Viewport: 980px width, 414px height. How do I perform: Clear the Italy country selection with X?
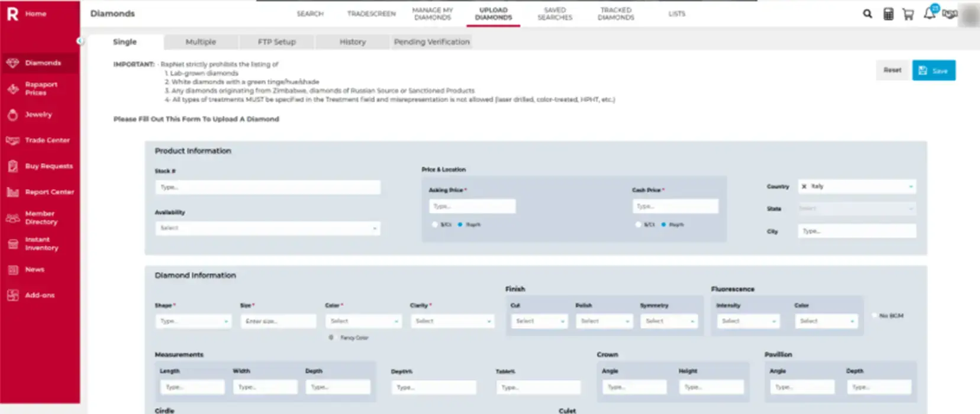(804, 186)
